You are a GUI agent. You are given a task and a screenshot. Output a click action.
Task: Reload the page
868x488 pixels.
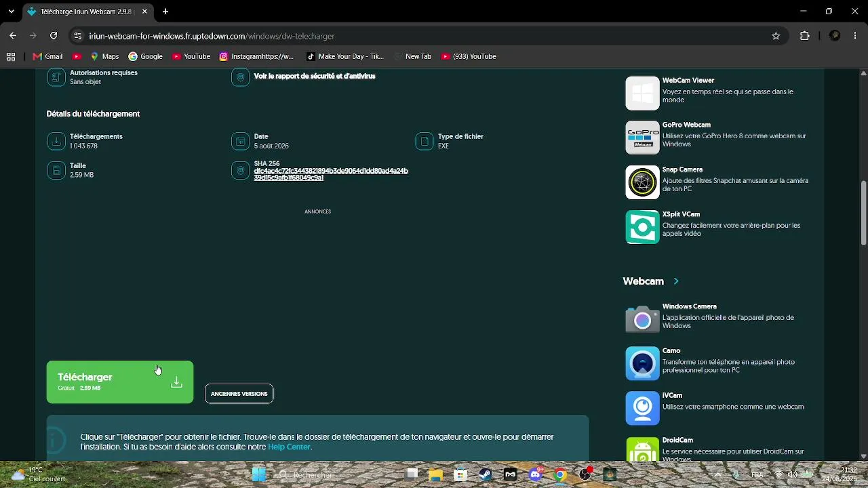click(x=54, y=36)
